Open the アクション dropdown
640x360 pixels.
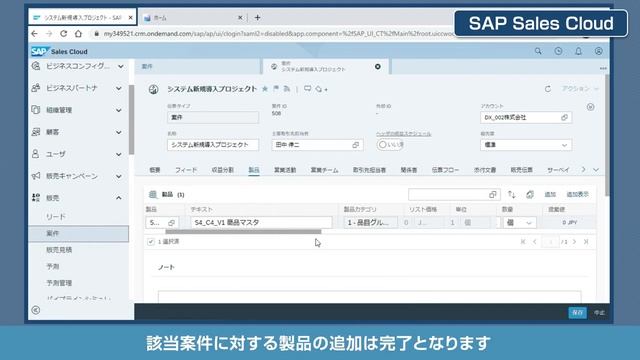click(580, 89)
